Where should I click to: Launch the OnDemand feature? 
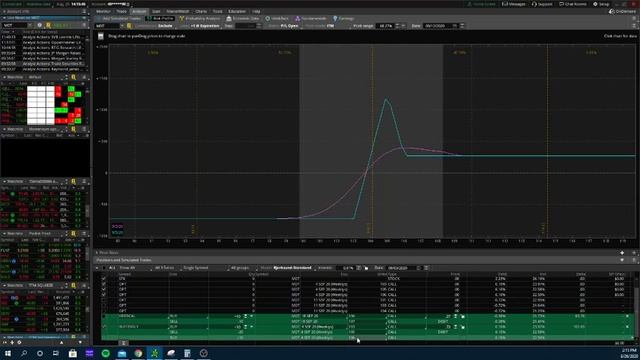(x=622, y=11)
